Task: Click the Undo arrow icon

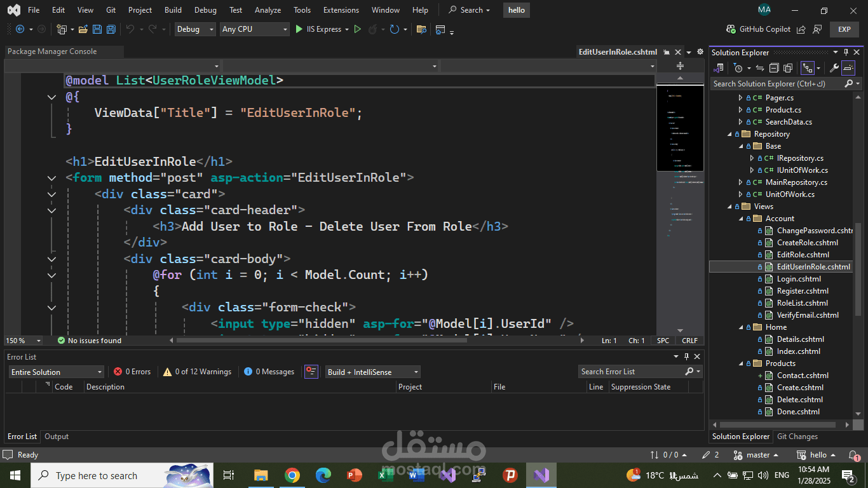Action: [130, 29]
